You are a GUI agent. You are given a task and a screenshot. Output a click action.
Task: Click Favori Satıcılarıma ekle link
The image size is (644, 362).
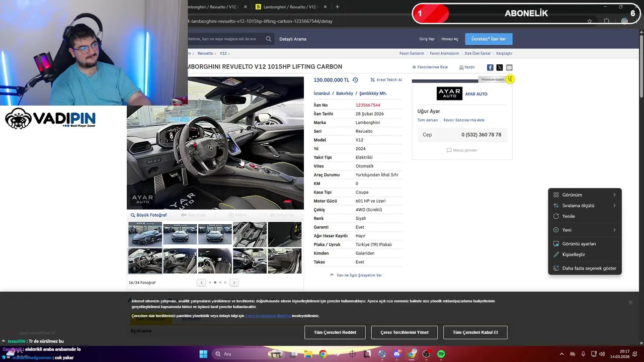pos(464,120)
